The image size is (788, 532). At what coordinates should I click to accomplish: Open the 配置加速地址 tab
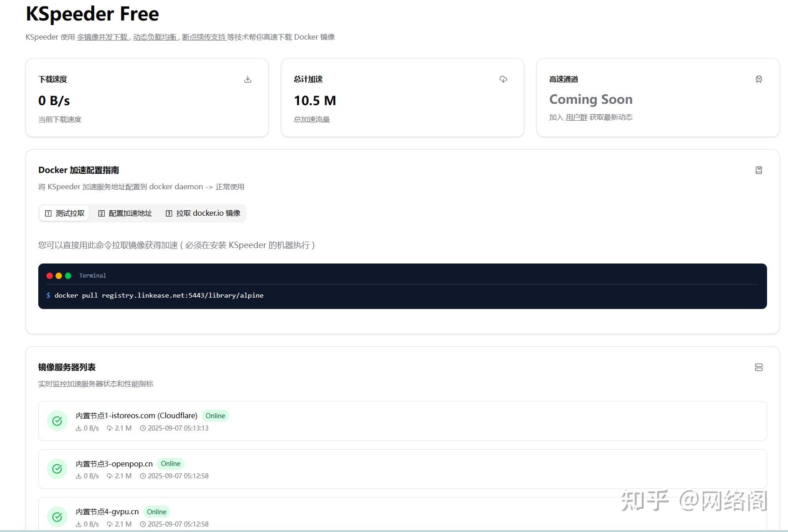(x=125, y=213)
